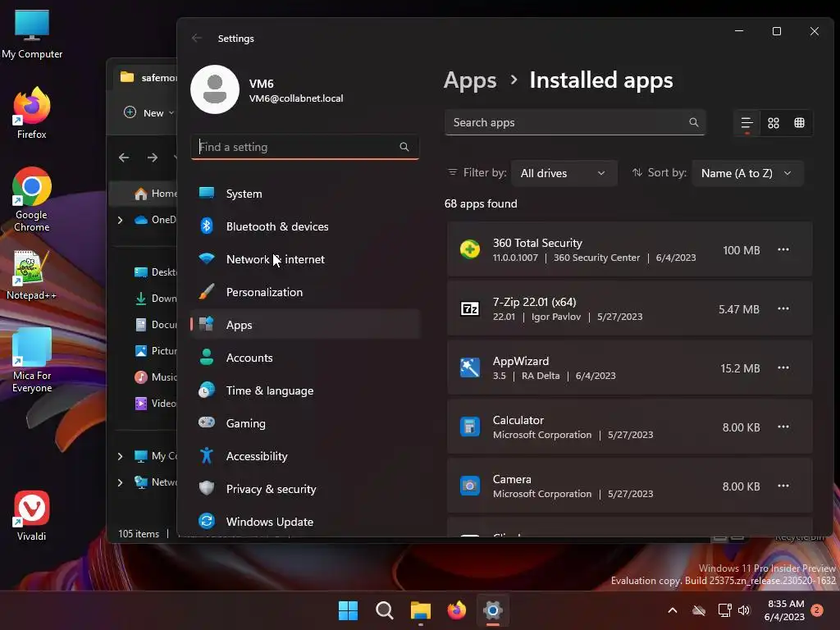840x630 pixels.
Task: Click the search magnifier in Search apps
Action: [694, 123]
